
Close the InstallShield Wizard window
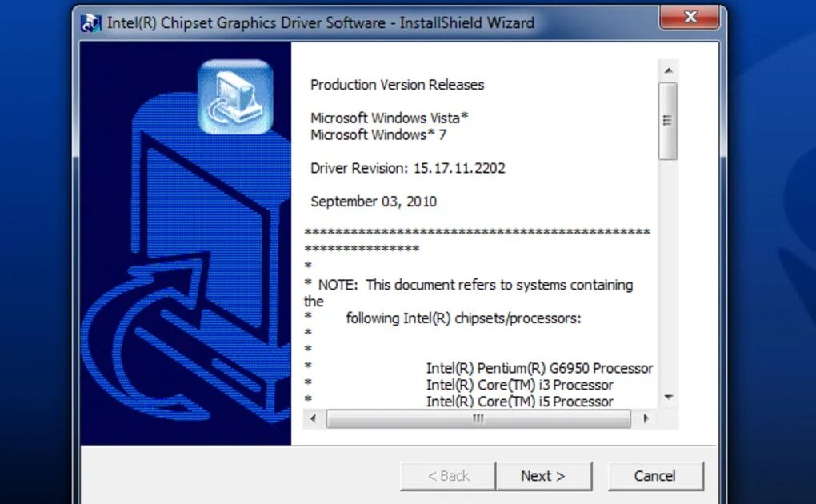click(690, 18)
